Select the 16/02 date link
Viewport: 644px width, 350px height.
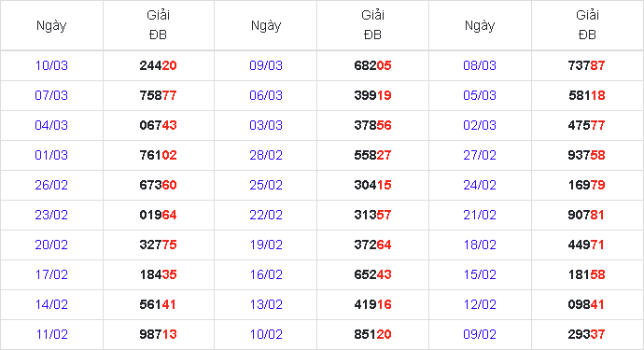266,274
